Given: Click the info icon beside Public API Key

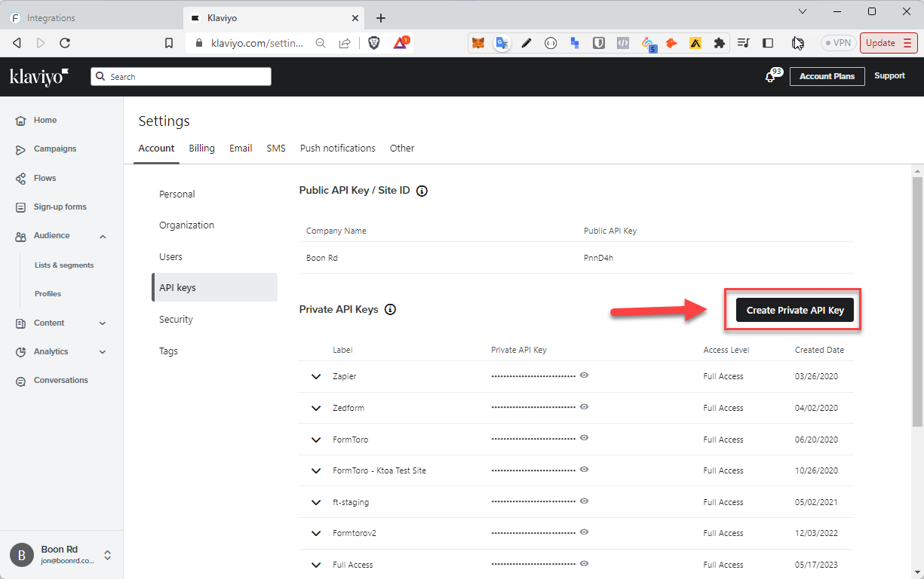Looking at the screenshot, I should tap(422, 191).
